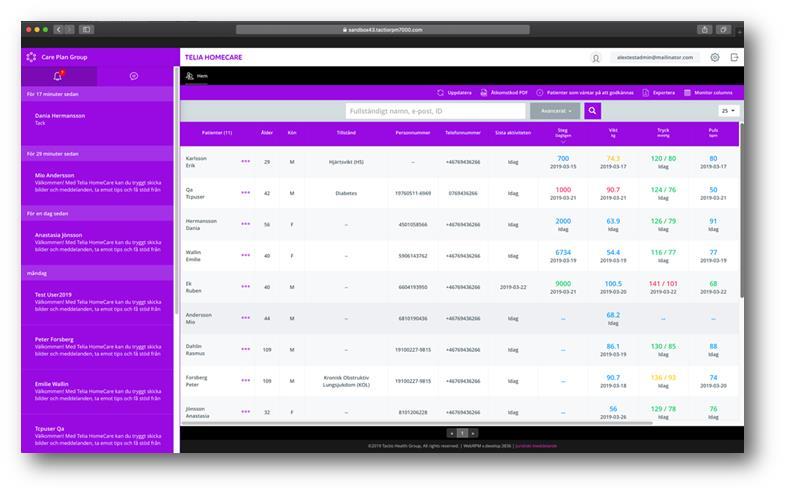Click the Care Plan Group logo icon
Screen dimensions: 786x495
31,57
